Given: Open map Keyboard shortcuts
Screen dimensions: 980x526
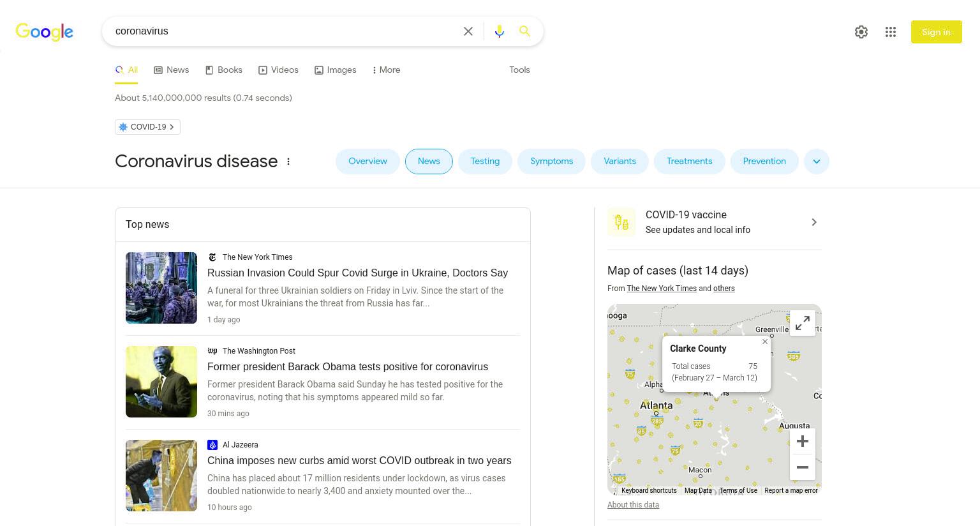Looking at the screenshot, I should 649,491.
